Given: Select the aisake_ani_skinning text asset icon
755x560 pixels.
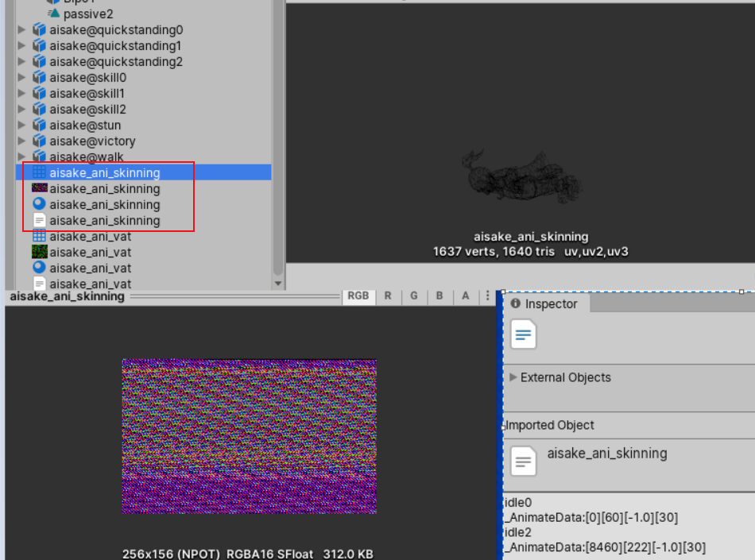Looking at the screenshot, I should pyautogui.click(x=39, y=220).
